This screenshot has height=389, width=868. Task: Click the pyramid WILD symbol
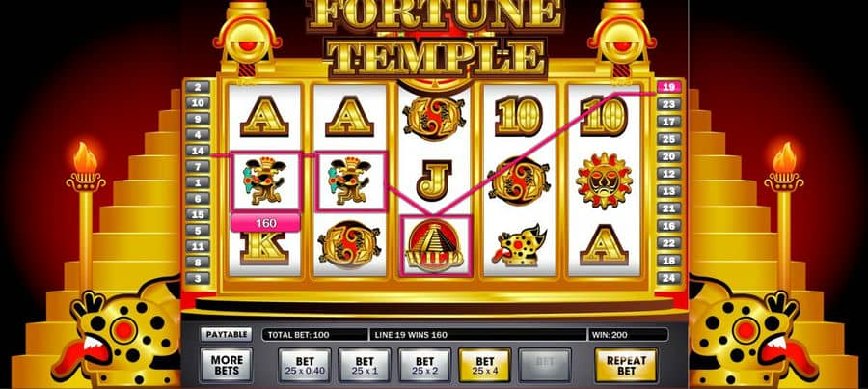[x=435, y=245]
